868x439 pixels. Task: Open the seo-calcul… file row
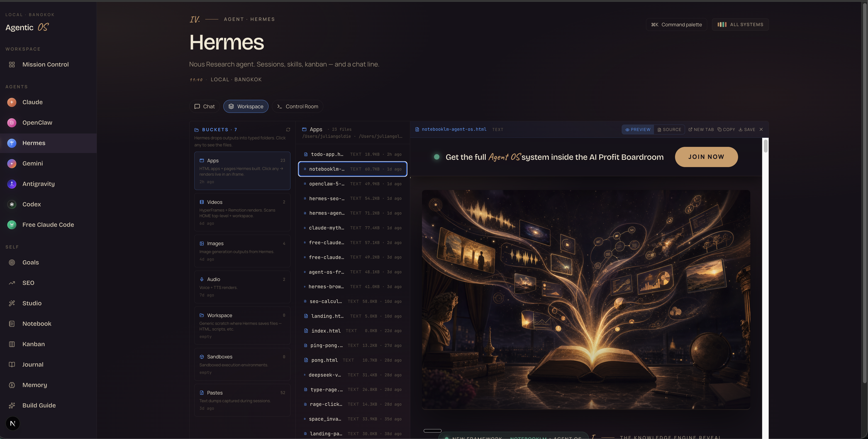click(353, 301)
